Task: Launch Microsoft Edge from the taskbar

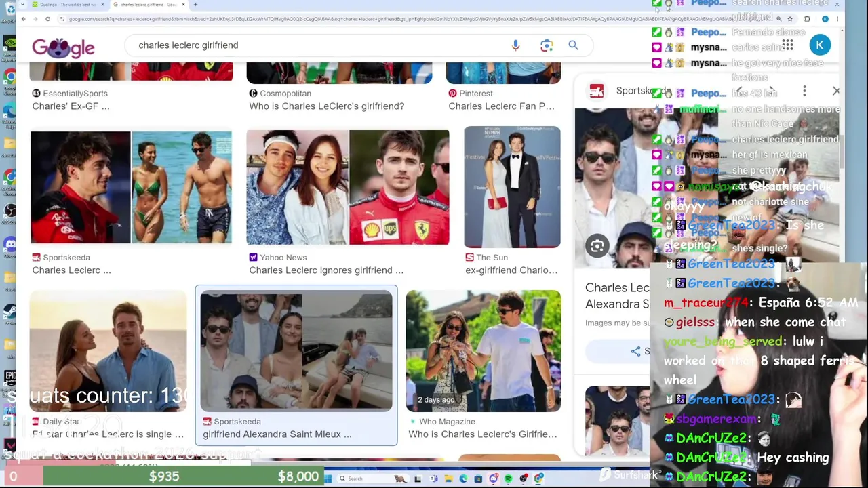Action: click(x=463, y=479)
